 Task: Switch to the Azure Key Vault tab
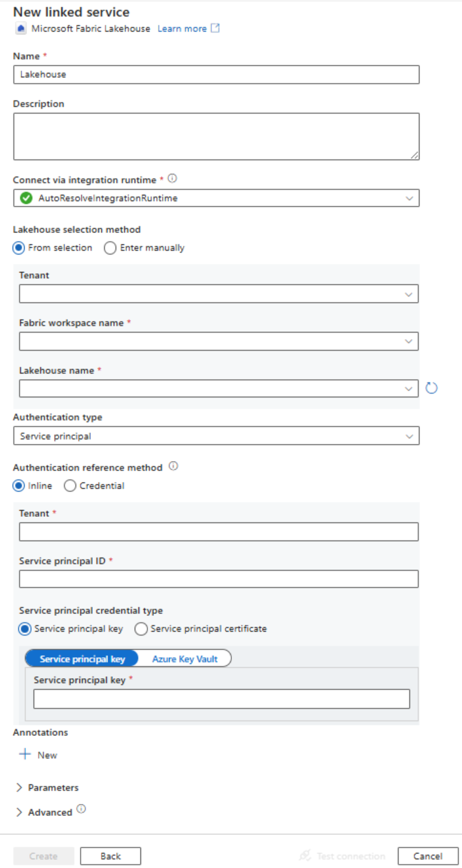184,658
